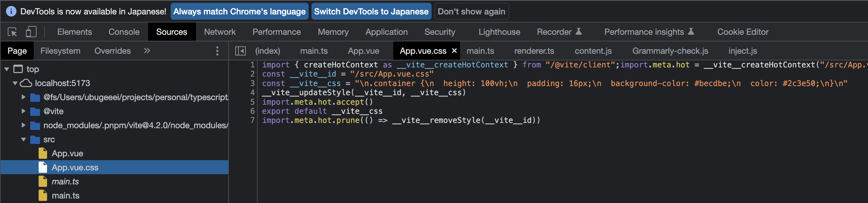Image resolution: width=868 pixels, height=203 pixels.
Task: Click the node_modules folder icon
Action: (35, 125)
